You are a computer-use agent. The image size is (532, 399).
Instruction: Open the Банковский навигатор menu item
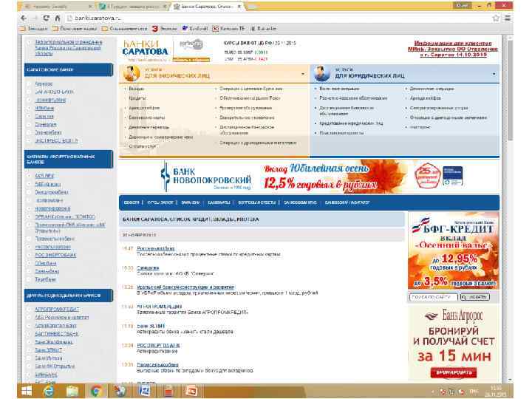347,202
